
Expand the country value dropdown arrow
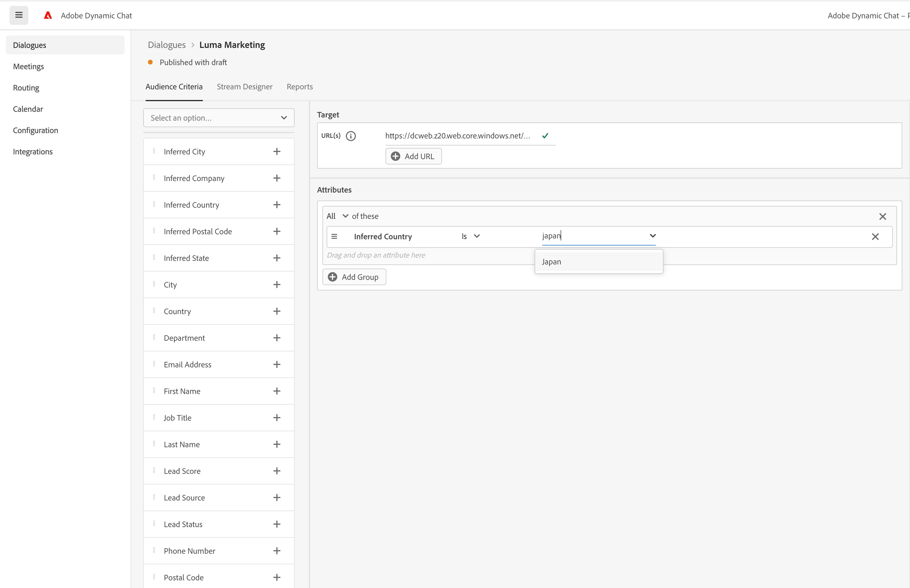point(652,236)
